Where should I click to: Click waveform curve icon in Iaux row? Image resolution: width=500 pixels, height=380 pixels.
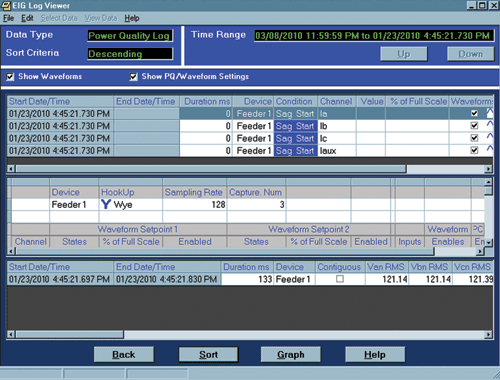tap(489, 148)
